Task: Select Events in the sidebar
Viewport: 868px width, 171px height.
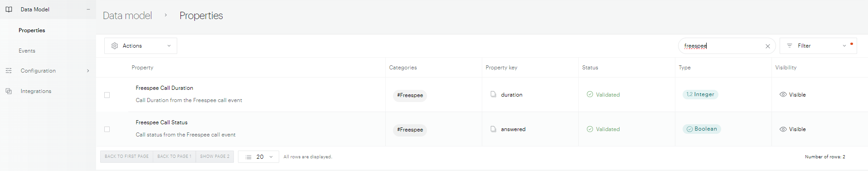Action: tap(27, 51)
